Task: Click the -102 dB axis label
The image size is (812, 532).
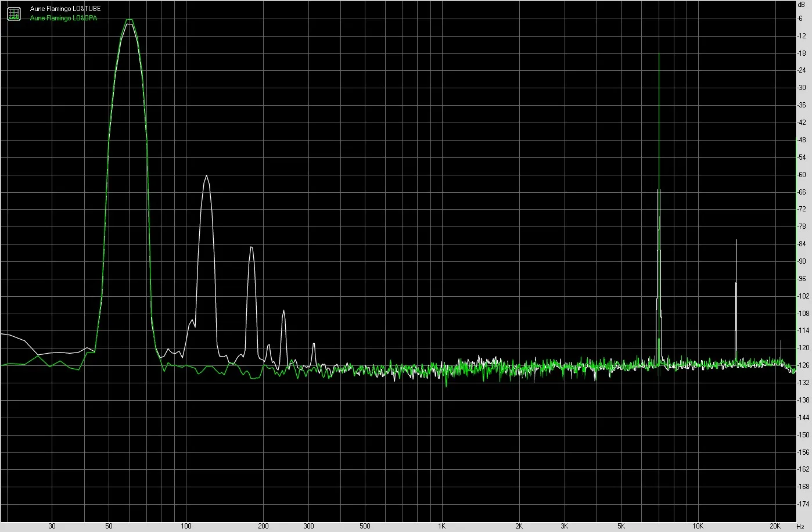Action: coord(803,296)
